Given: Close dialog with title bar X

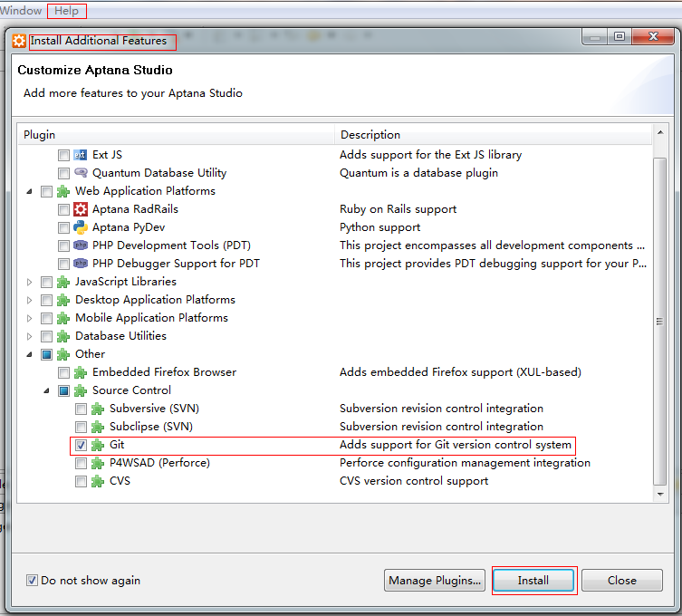Looking at the screenshot, I should click(653, 36).
